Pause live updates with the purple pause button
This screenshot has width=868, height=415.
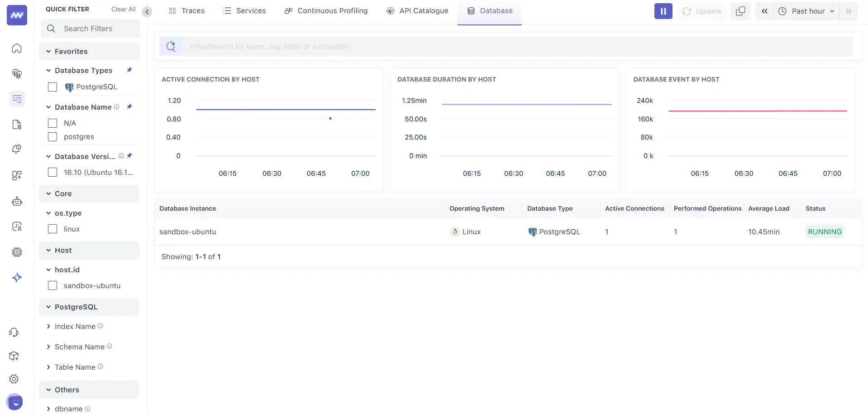(663, 11)
